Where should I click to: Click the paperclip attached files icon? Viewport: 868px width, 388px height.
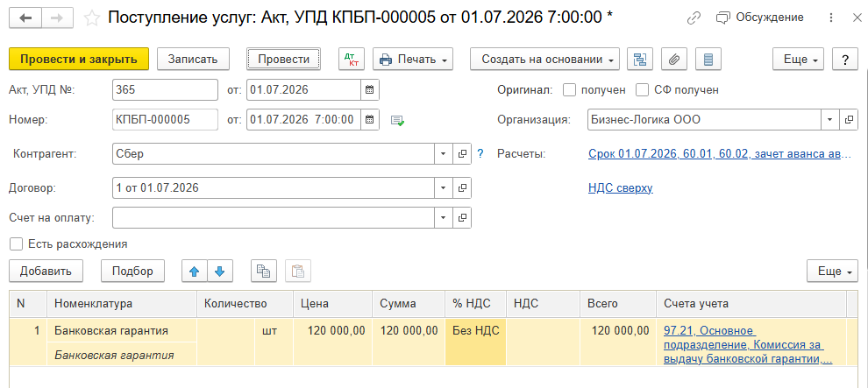click(x=673, y=60)
